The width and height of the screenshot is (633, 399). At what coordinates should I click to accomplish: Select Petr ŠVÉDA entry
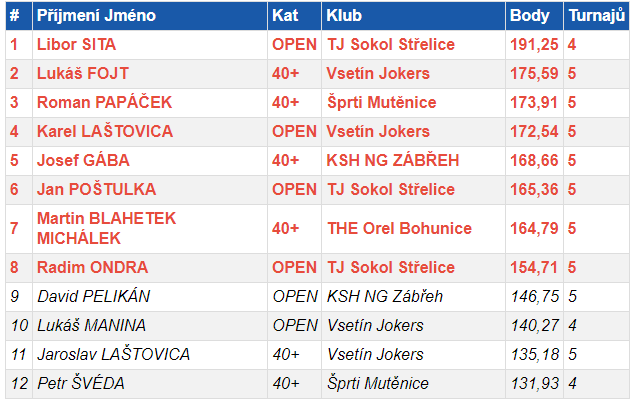point(81,384)
